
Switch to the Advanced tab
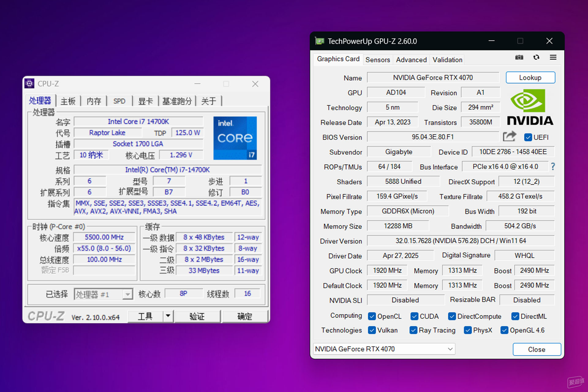[411, 60]
